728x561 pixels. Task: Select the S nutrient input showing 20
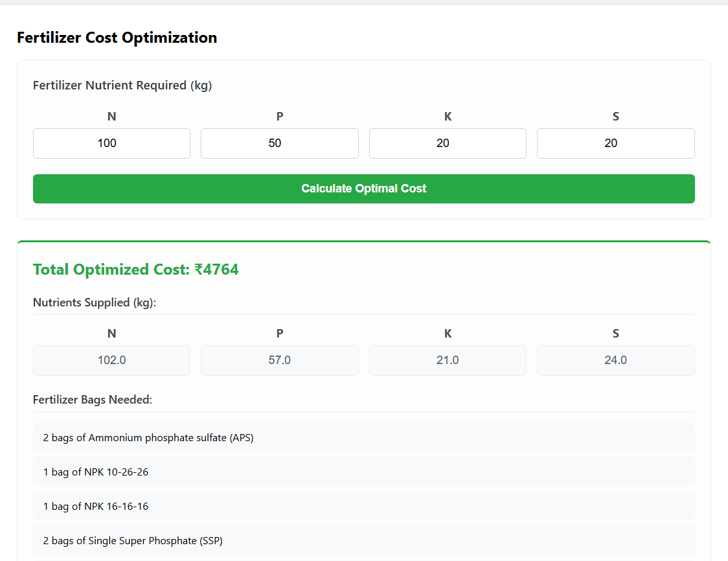615,143
